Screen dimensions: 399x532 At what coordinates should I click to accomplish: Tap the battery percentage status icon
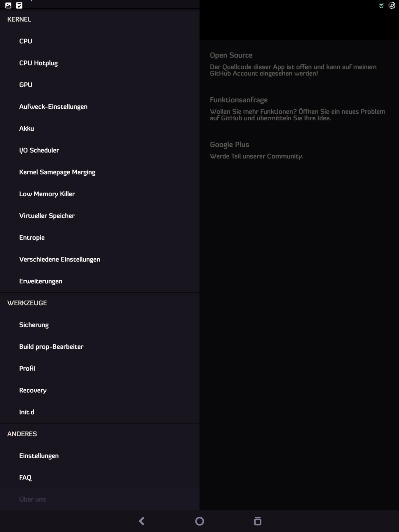coord(392,5)
